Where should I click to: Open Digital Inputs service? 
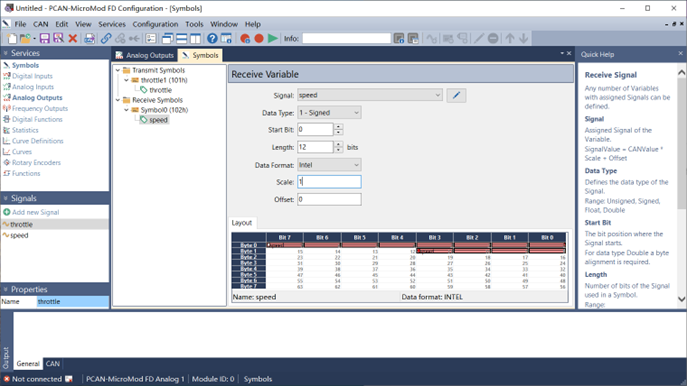(x=32, y=76)
